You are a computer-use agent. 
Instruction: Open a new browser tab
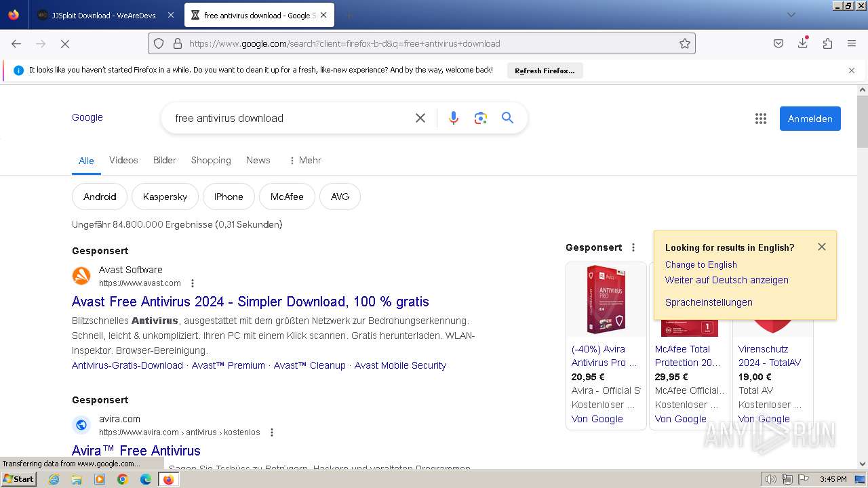[x=349, y=15]
